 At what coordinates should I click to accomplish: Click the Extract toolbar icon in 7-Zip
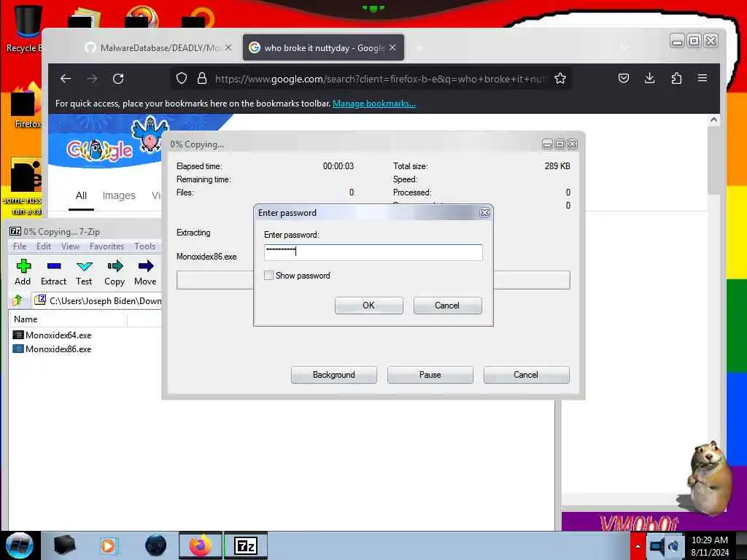(x=54, y=266)
